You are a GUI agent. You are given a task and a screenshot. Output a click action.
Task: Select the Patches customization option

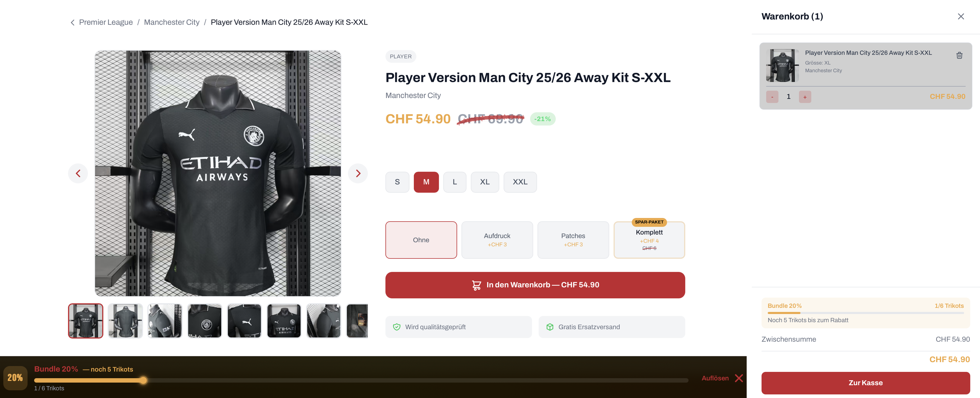click(573, 240)
